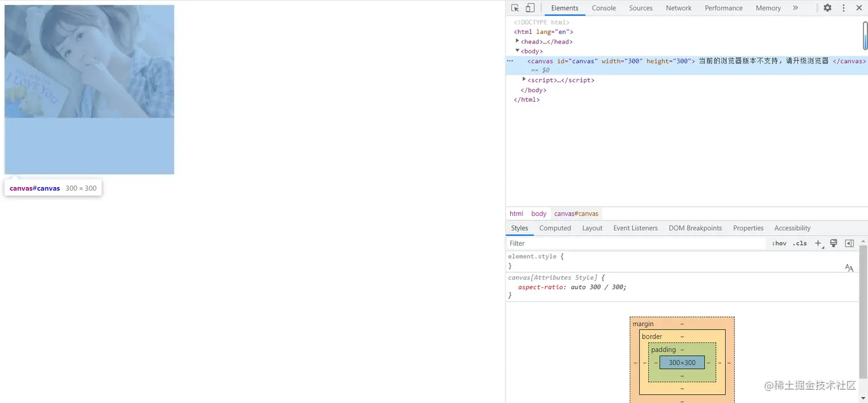Toggle the :hov element state button
Viewport: 868px width, 403px height.
click(x=779, y=243)
